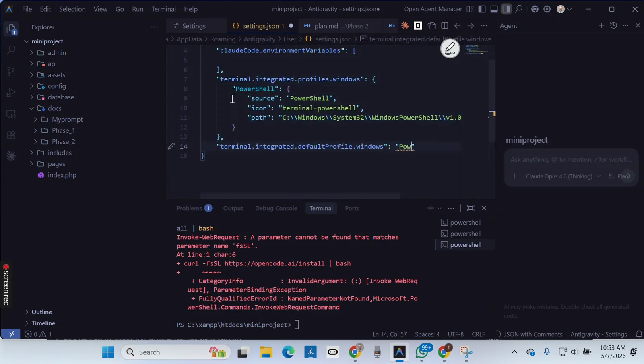Open the Claude Code icon in activity bar
Screen dimensions: 644x364
(11, 156)
